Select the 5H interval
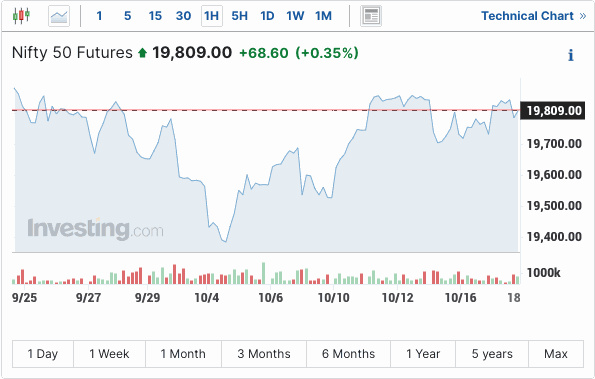 [x=239, y=16]
